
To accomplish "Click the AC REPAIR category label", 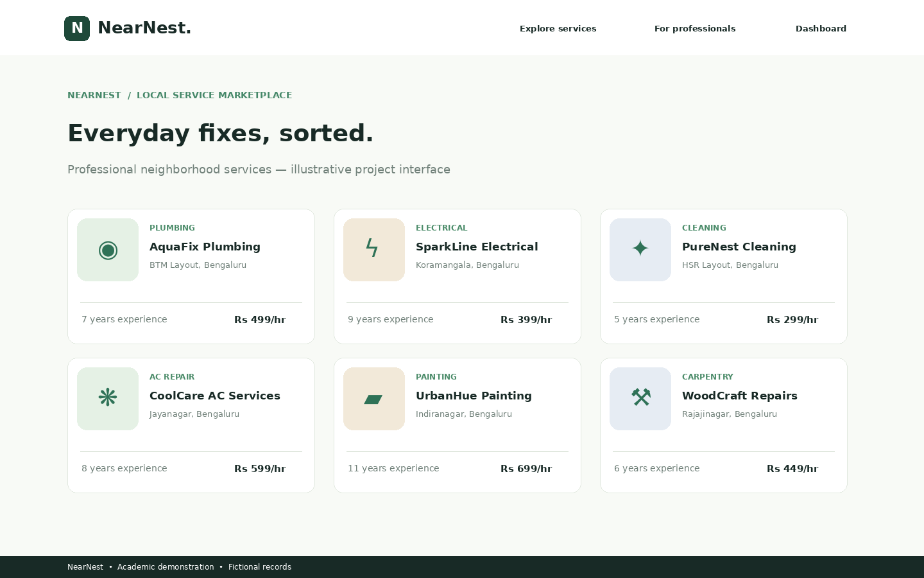I will [172, 377].
